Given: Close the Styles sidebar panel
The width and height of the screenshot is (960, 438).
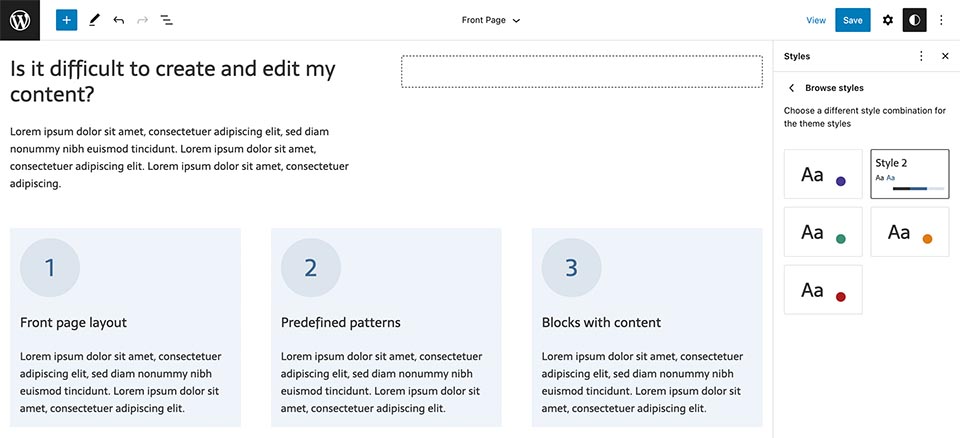Looking at the screenshot, I should (945, 57).
